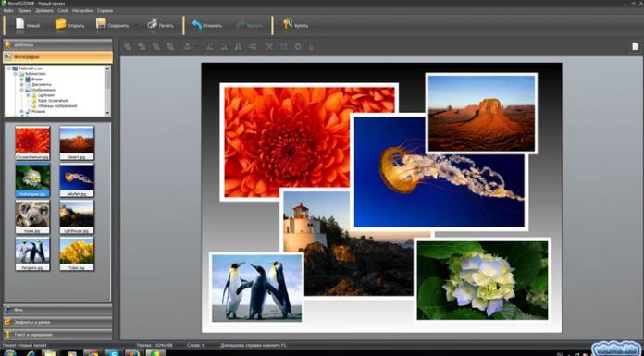Select the penguins photo on the canvas
The height and width of the screenshot is (356, 644).
tap(256, 288)
